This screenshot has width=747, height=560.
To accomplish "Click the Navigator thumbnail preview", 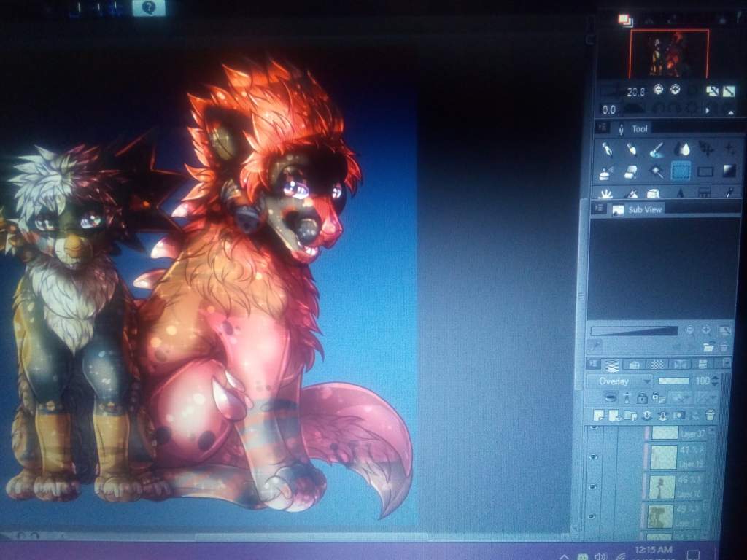I will tap(669, 53).
